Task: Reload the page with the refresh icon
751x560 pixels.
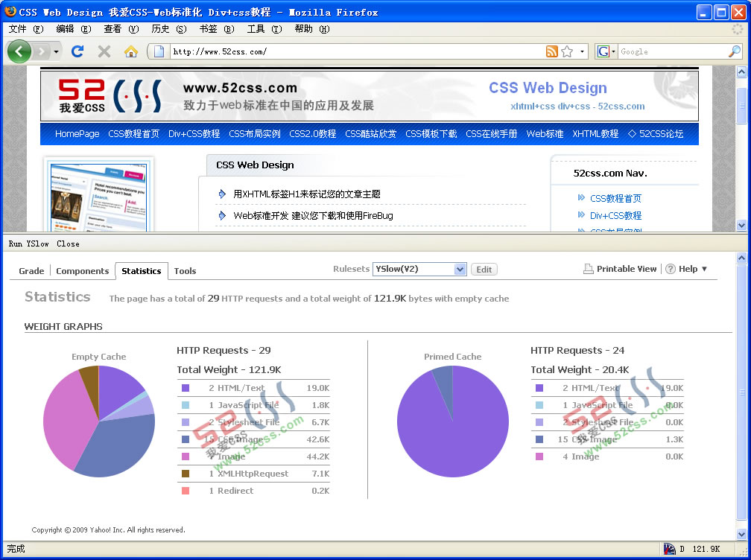Action: click(x=77, y=51)
